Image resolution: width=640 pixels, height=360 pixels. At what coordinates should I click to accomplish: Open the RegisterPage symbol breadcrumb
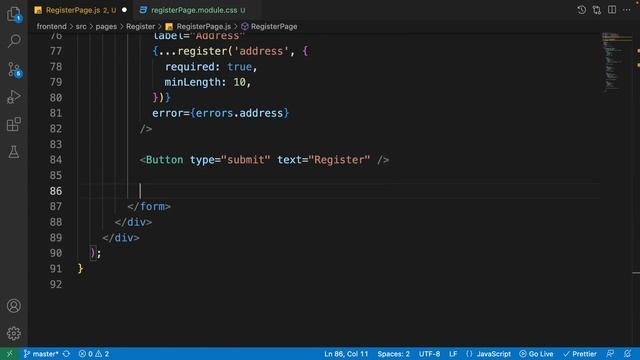[x=269, y=27]
